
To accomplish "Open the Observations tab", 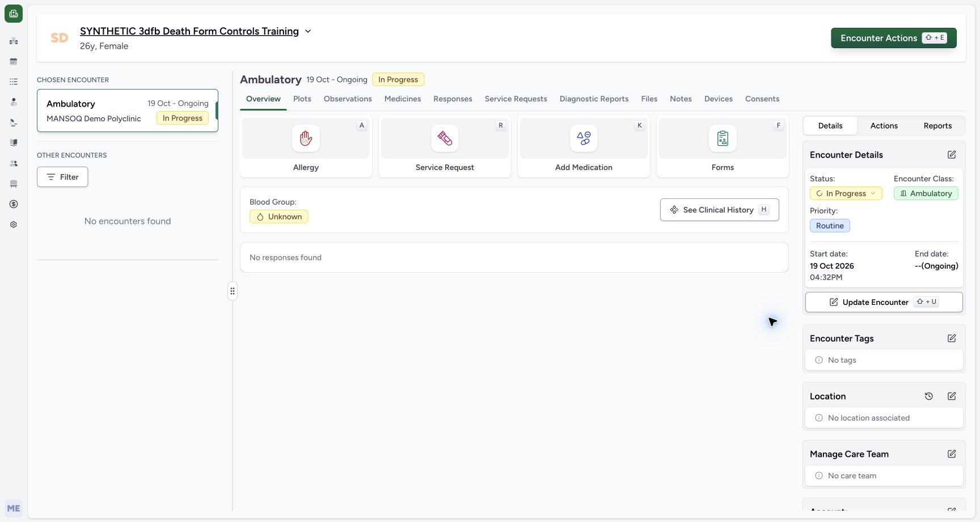I will [348, 99].
